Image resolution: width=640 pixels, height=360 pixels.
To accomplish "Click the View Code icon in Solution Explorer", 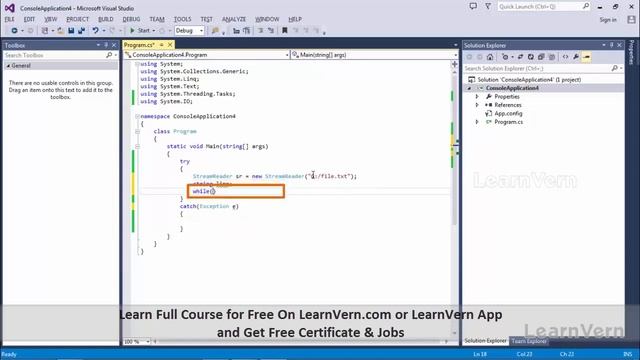I will point(565,57).
